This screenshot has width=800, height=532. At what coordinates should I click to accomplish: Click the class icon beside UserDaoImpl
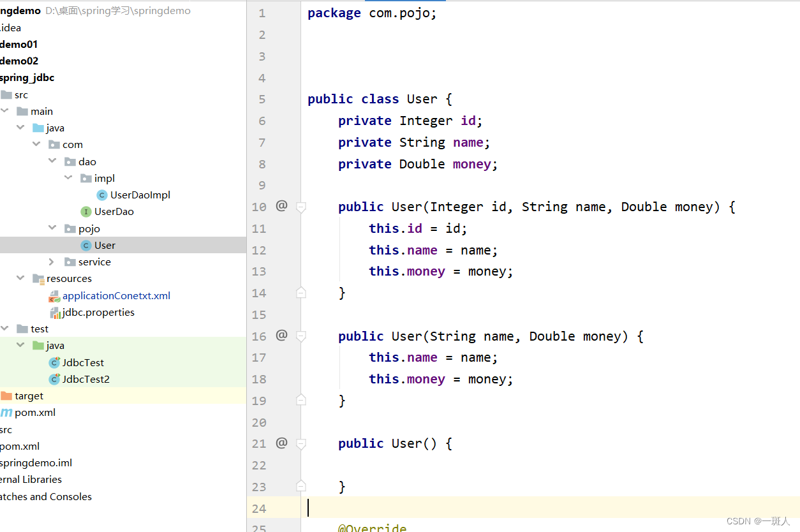click(101, 195)
